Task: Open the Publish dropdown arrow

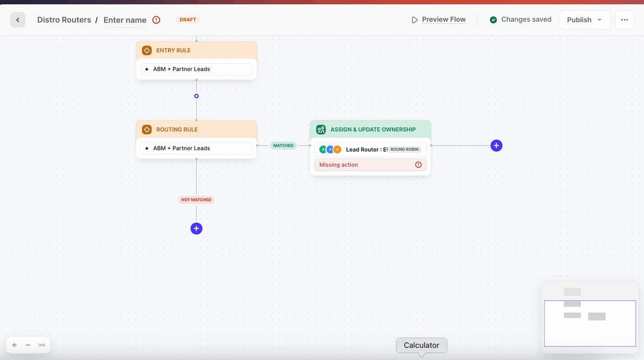Action: click(600, 20)
